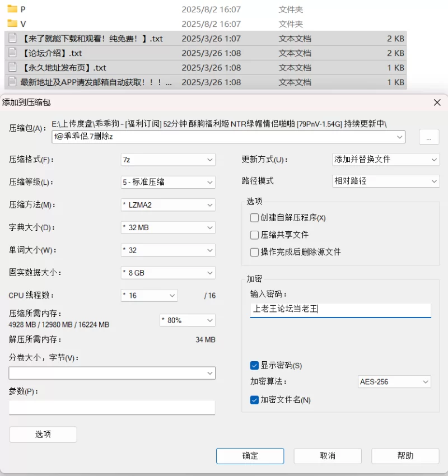Uncheck 显示密码 checkbox
The height and width of the screenshot is (476, 448).
point(254,365)
